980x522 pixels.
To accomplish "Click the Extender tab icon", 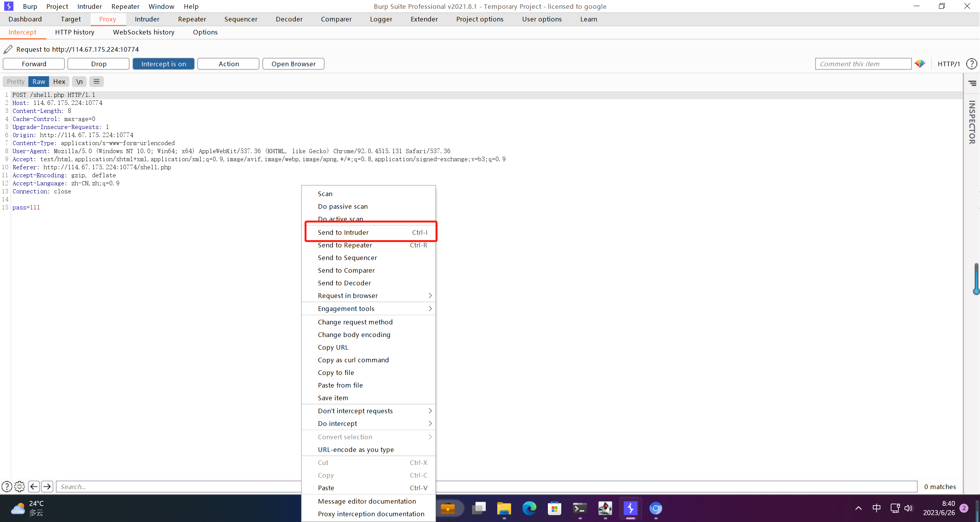I will coord(424,19).
